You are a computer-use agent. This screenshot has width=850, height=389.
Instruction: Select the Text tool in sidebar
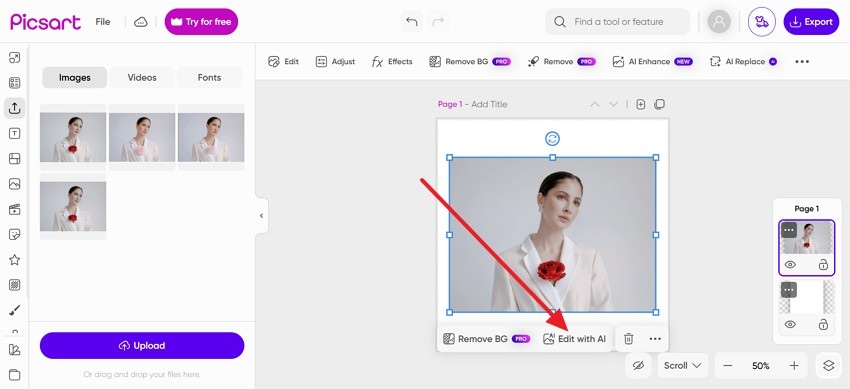[x=15, y=134]
